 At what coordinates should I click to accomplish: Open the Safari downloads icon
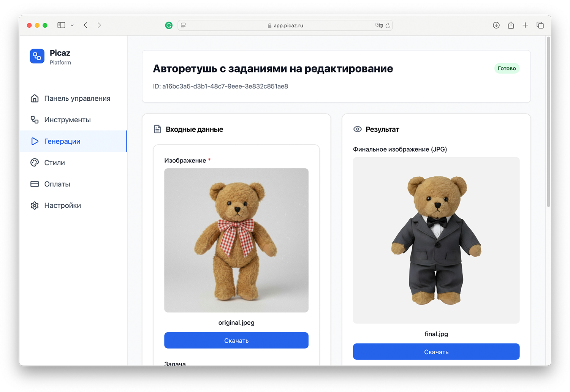click(496, 25)
